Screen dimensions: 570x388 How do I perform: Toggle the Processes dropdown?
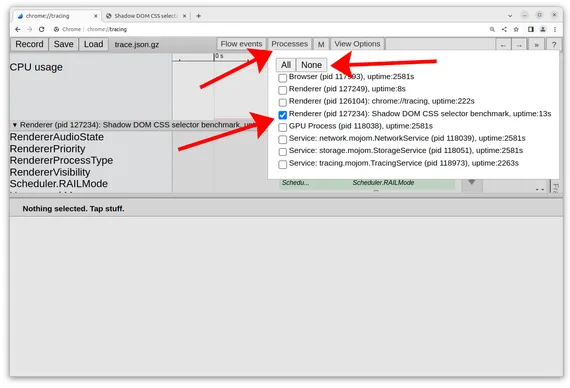click(x=289, y=44)
